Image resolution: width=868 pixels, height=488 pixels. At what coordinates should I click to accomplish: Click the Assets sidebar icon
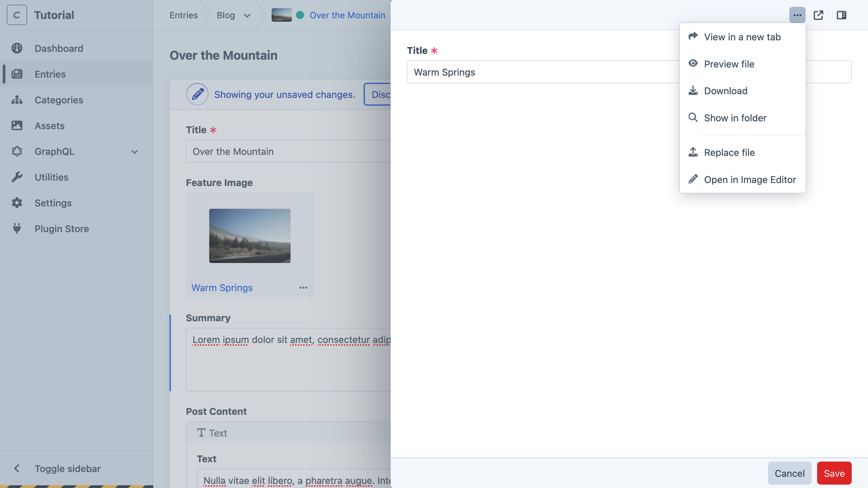tap(17, 126)
